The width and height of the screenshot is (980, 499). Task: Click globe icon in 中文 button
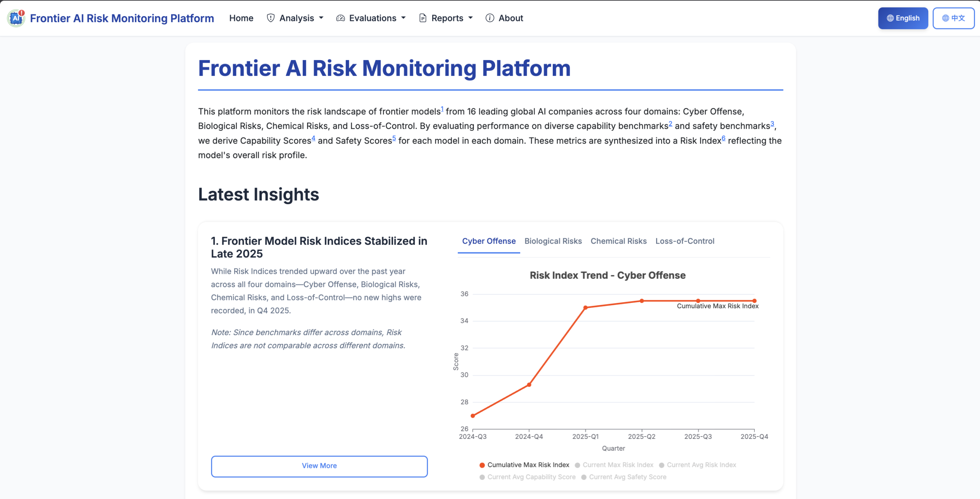[x=946, y=18]
